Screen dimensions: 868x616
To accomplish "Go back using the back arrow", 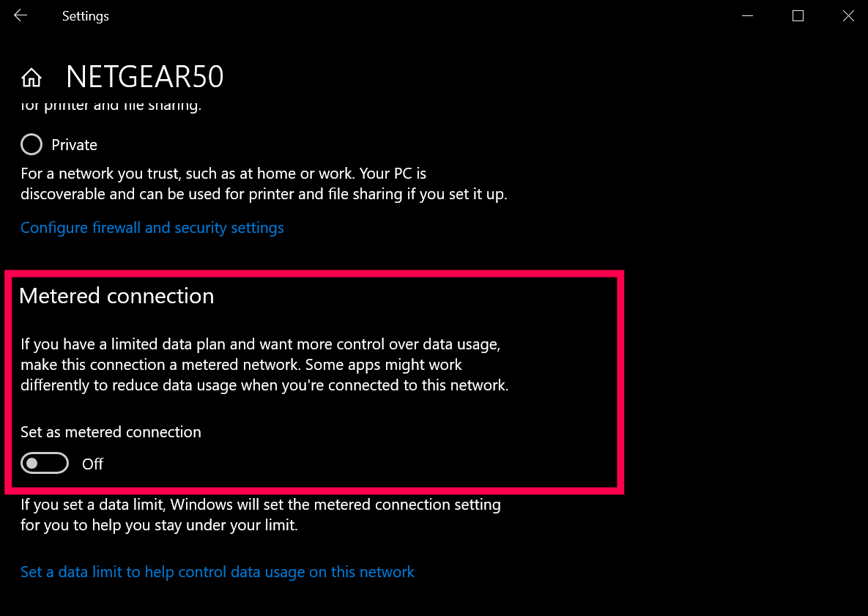I will pos(21,15).
